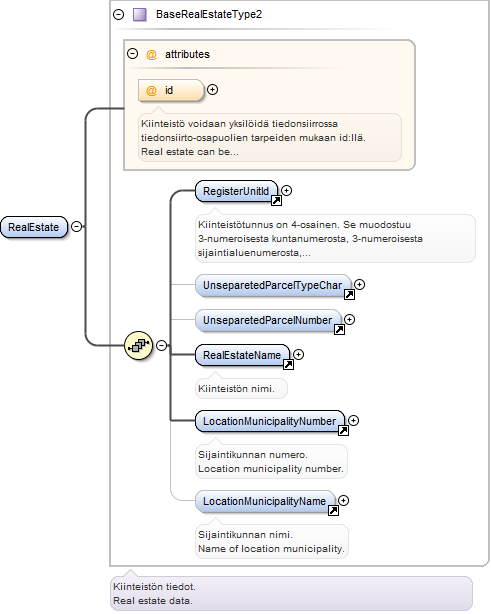Select the RealEstateName element

click(x=242, y=355)
